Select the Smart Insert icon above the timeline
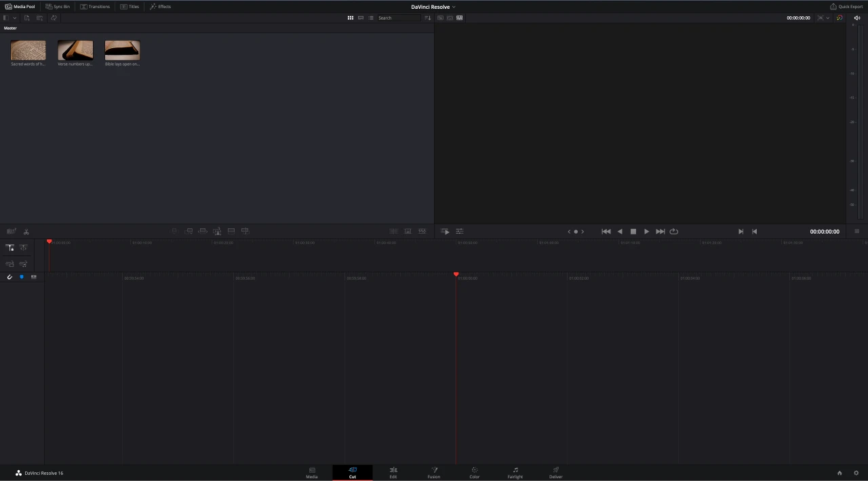This screenshot has width=868, height=481. (x=174, y=230)
